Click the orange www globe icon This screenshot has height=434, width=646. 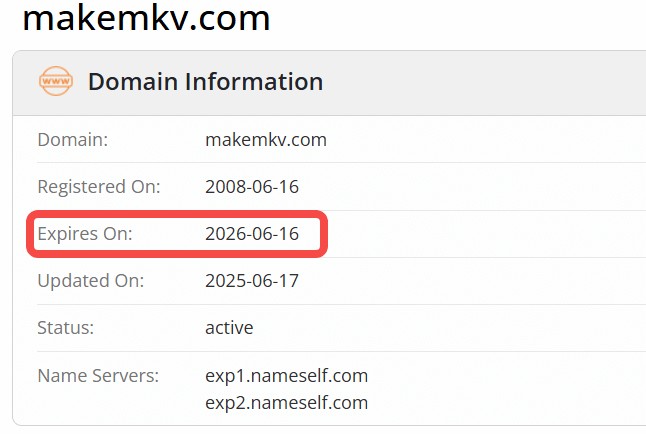point(56,81)
